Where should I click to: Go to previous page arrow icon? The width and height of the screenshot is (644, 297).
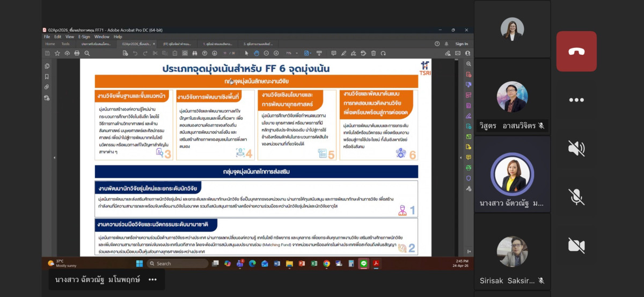click(x=204, y=53)
